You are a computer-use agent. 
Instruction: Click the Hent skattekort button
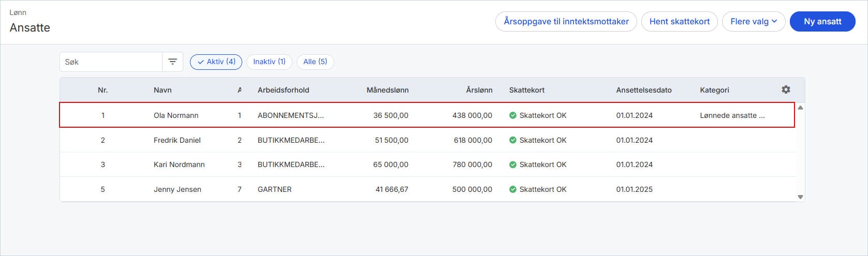point(680,21)
